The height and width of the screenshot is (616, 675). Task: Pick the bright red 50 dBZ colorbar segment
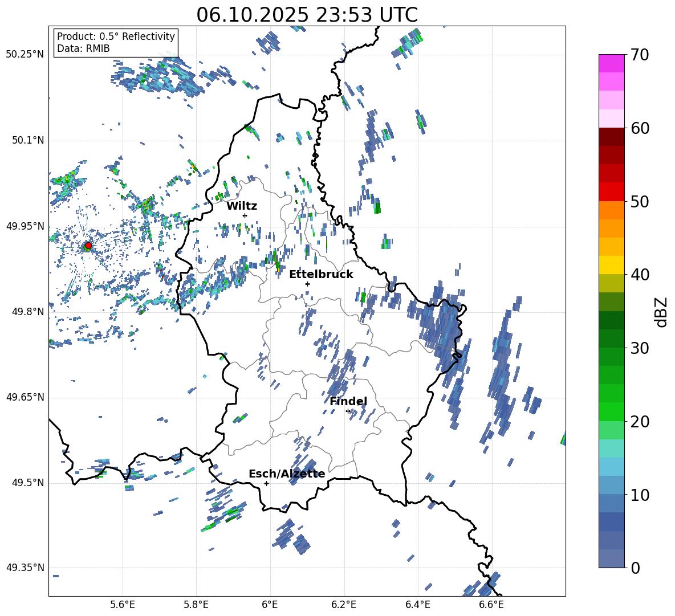coord(612,191)
